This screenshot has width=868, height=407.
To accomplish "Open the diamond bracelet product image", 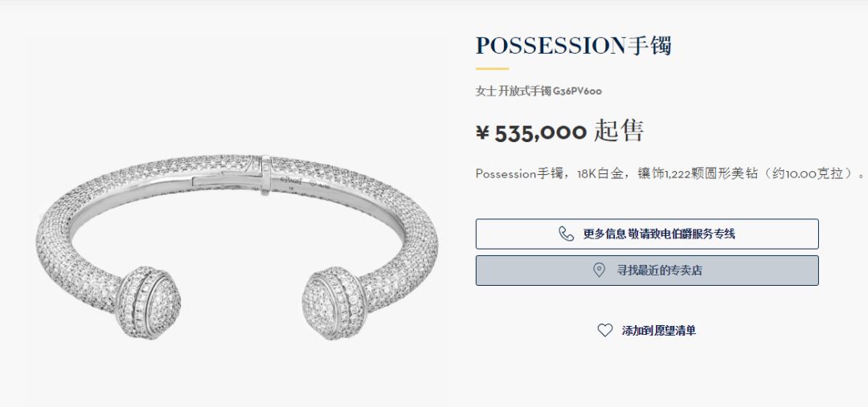I will click(x=237, y=247).
